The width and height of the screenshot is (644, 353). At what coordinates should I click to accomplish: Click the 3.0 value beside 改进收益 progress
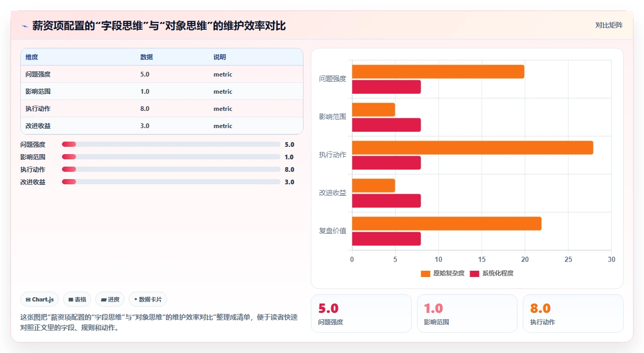point(289,182)
